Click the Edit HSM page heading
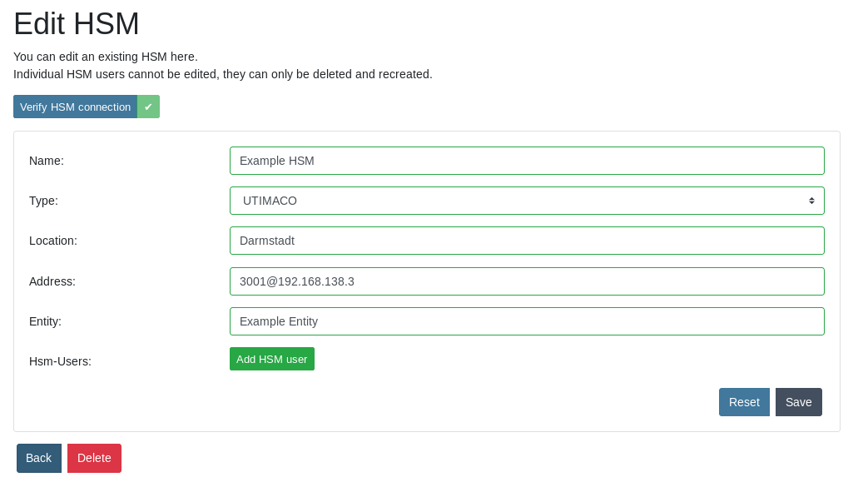The width and height of the screenshot is (868, 487). tap(77, 24)
